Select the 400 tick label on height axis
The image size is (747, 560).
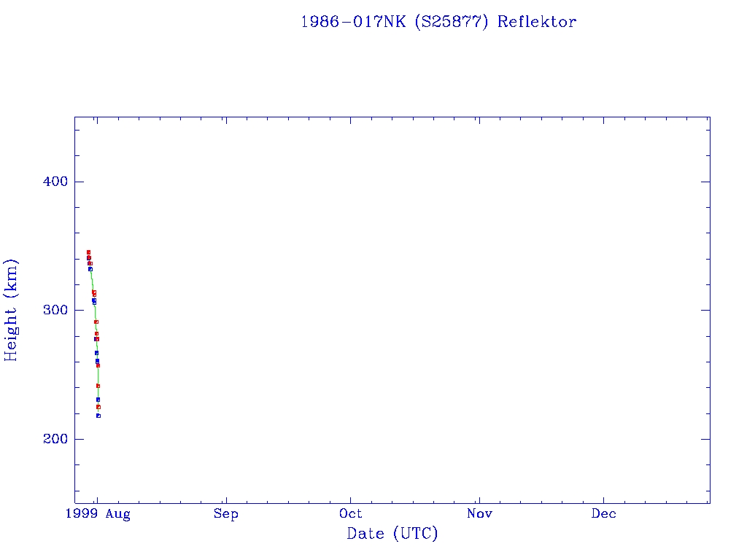[50, 182]
